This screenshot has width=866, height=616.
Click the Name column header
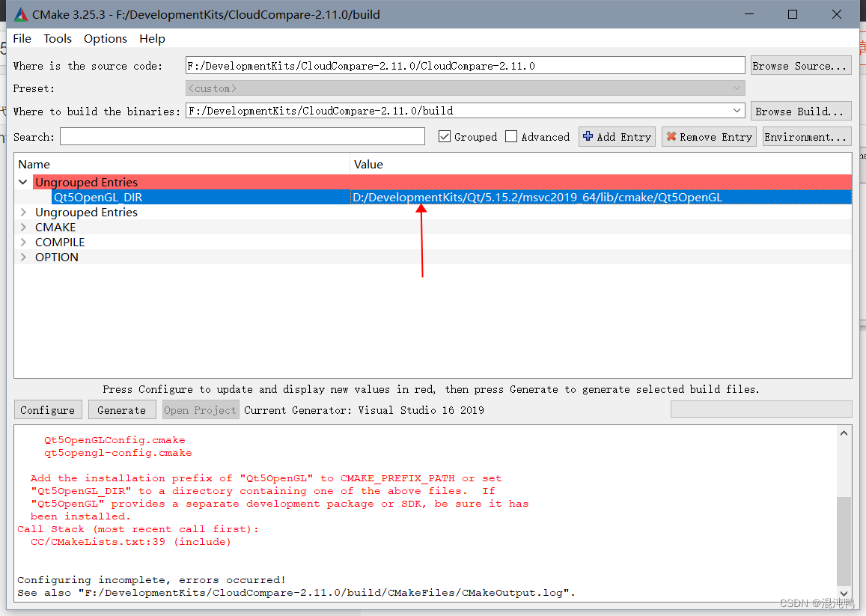(183, 164)
